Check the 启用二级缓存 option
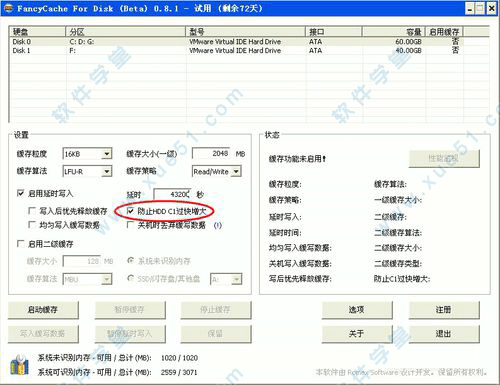 tap(21, 244)
